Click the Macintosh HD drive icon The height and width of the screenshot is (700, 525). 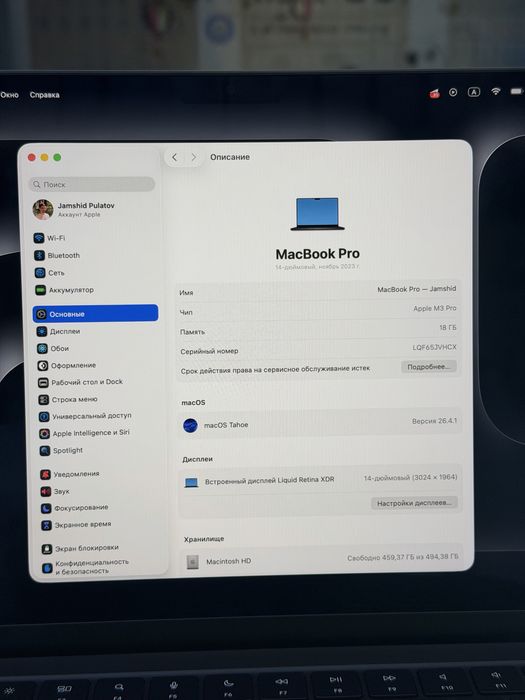(x=192, y=562)
